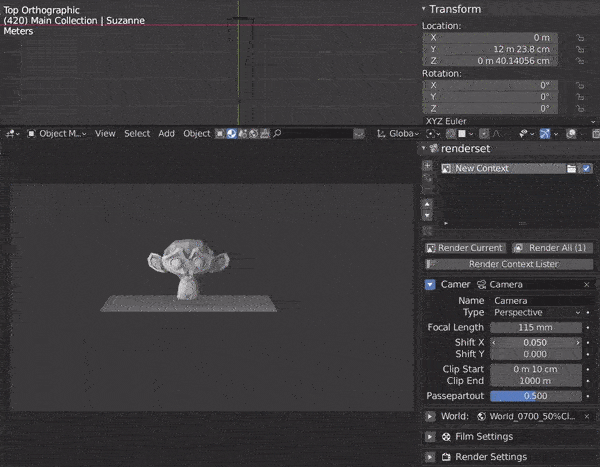Toggle the Rotation Z lock icon
The height and width of the screenshot is (467, 600).
coord(580,109)
